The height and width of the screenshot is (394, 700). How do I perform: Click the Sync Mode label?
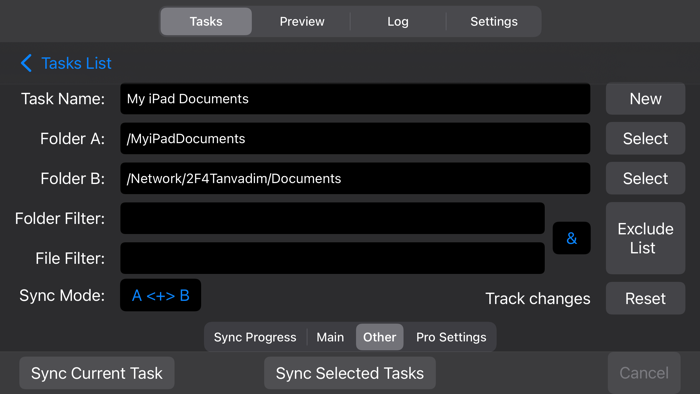click(62, 295)
